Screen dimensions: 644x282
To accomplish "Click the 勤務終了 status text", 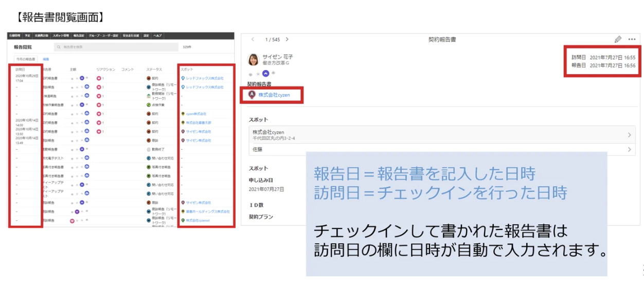I will click(158, 150).
